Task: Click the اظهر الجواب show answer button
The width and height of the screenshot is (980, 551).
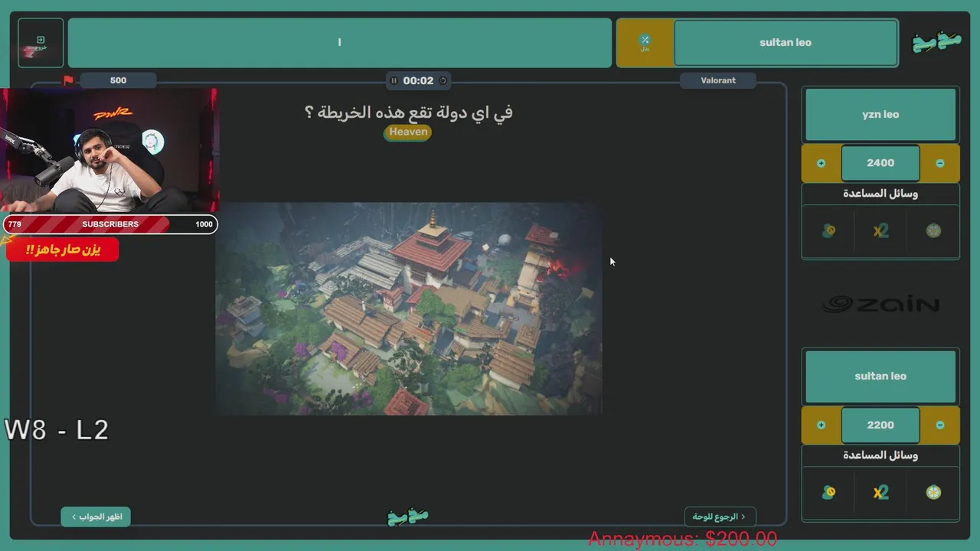Action: click(x=96, y=517)
